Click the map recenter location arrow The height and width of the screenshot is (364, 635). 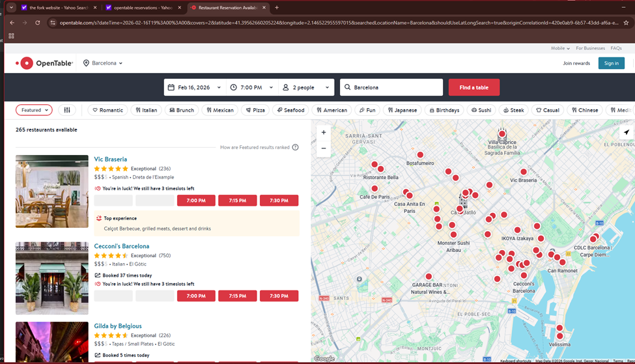pos(626,132)
